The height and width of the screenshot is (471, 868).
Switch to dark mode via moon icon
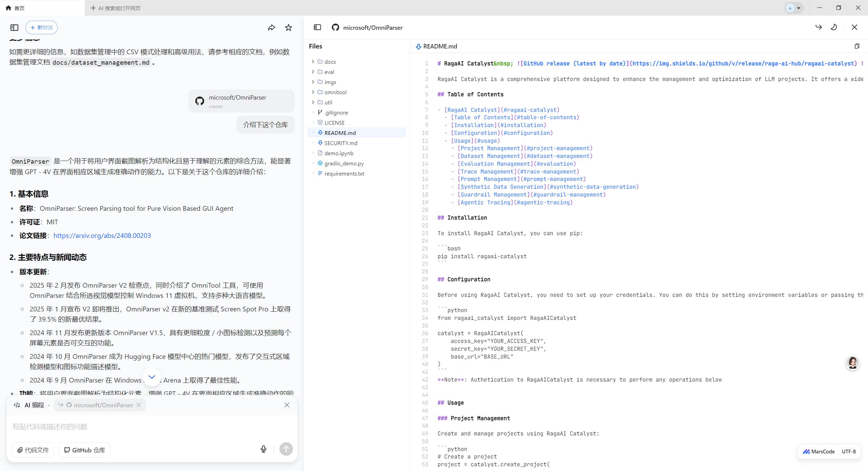click(x=834, y=27)
